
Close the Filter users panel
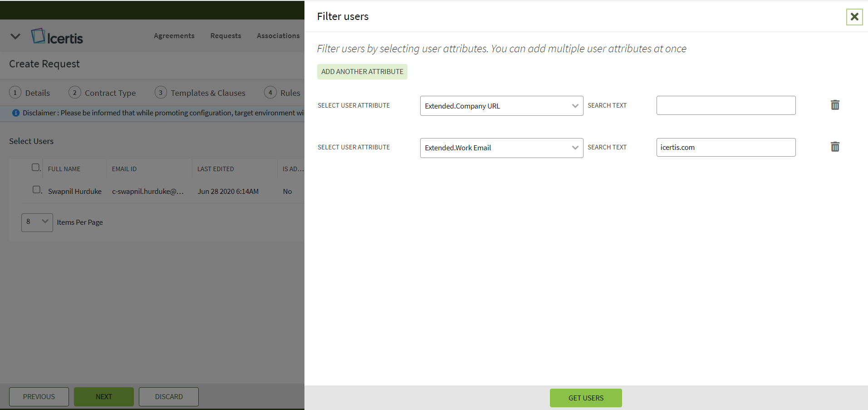(854, 17)
